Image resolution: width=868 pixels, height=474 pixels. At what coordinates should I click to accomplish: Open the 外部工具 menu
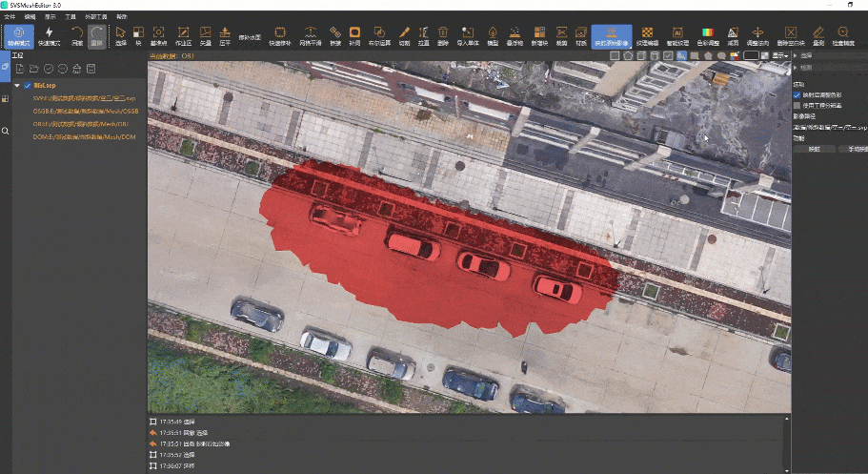coord(94,17)
